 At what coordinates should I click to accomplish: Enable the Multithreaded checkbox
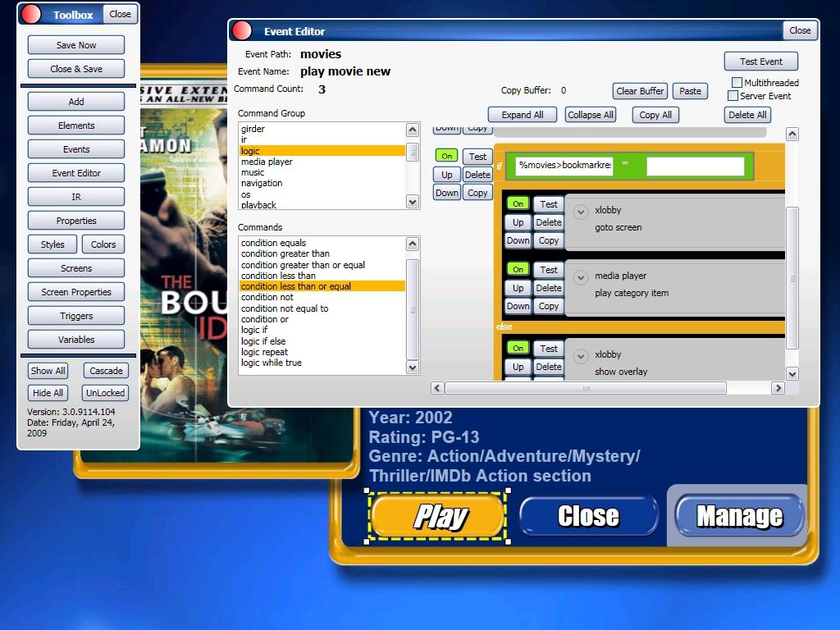pos(737,83)
